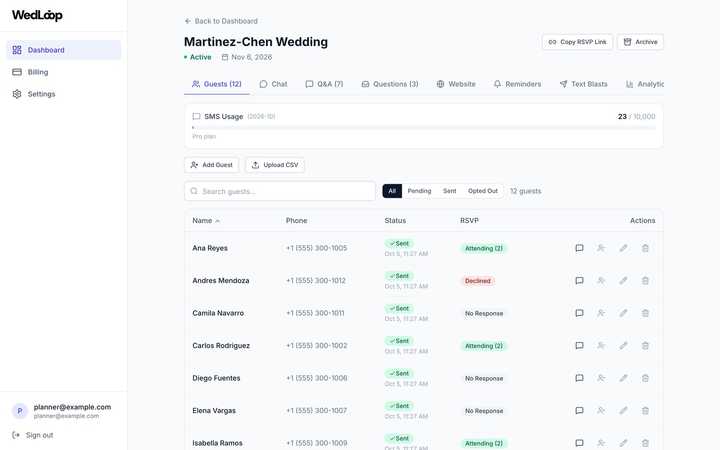This screenshot has width=720, height=450.
Task: Switch to the Q&A (7) tab
Action: [325, 84]
